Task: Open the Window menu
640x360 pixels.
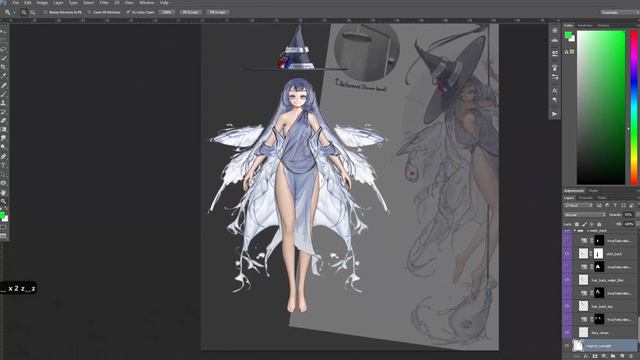Action: pos(147,2)
